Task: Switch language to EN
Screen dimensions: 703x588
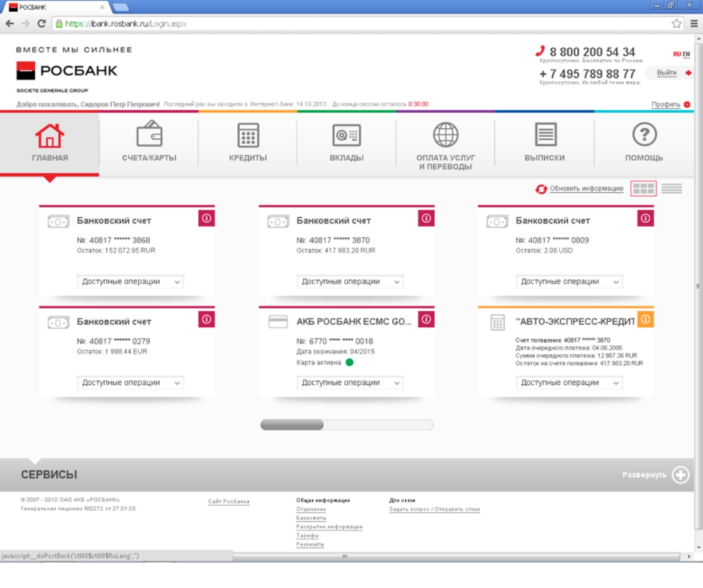Action: 686,54
